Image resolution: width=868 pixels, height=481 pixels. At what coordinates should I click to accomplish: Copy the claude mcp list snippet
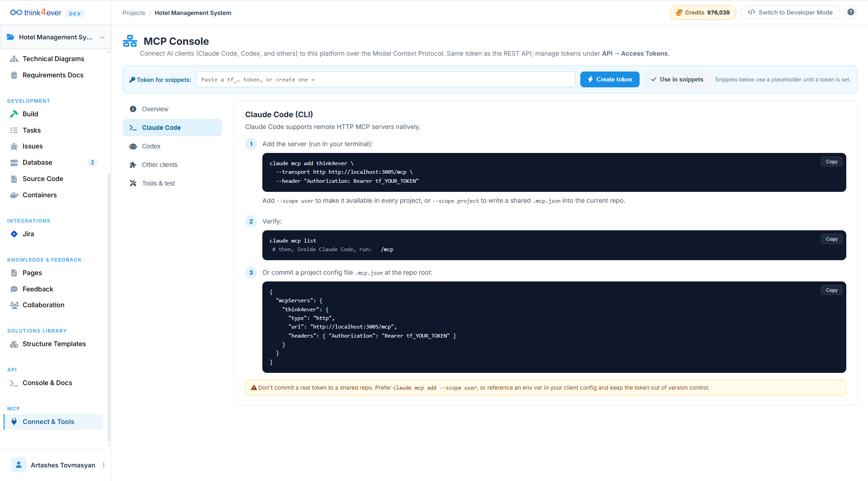831,239
